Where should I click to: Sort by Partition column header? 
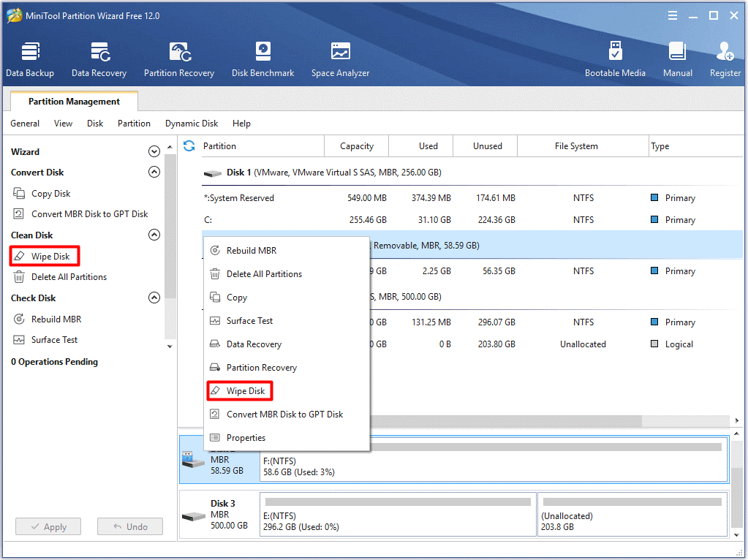(262, 146)
